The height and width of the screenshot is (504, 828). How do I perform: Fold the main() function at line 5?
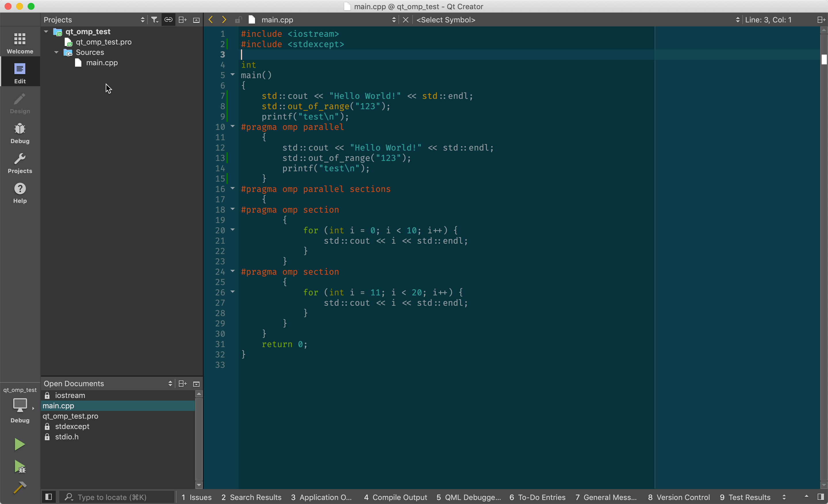232,74
